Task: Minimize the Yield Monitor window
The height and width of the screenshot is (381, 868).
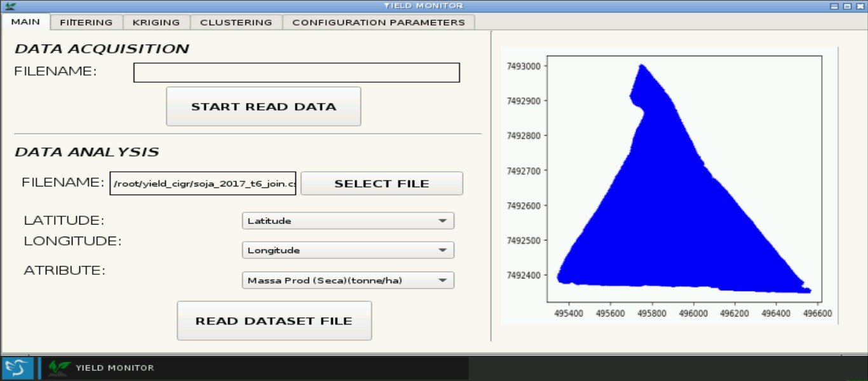Action: pyautogui.click(x=835, y=6)
